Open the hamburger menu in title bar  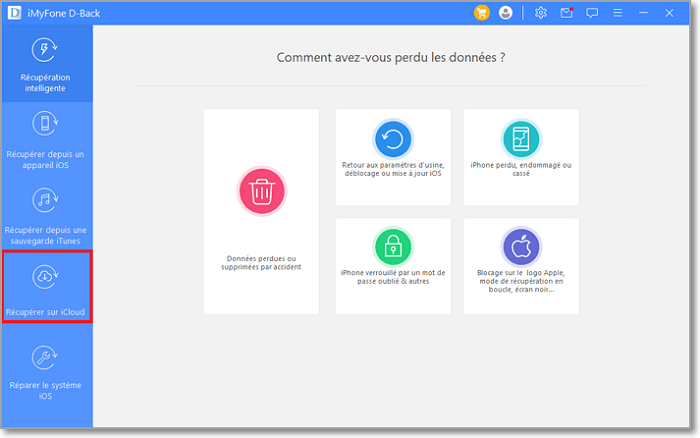[617, 13]
